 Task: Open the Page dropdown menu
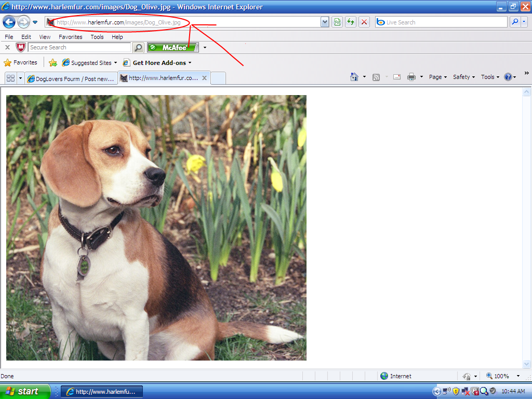[436, 76]
